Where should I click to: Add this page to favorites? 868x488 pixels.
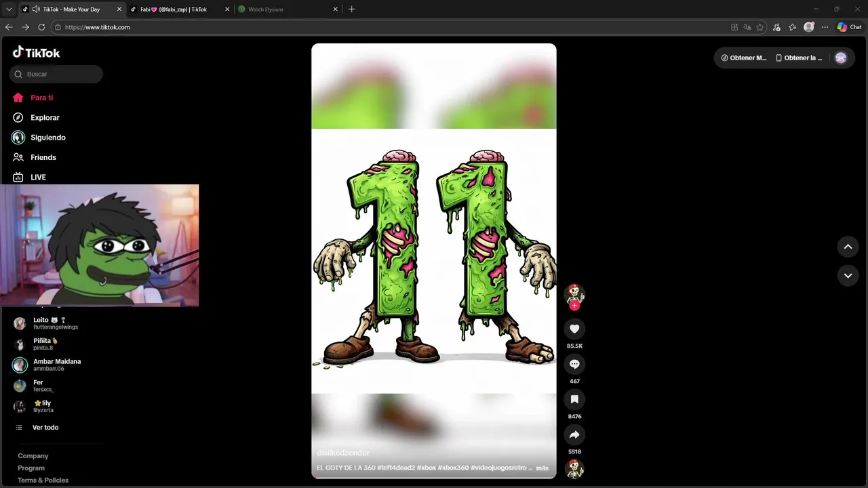[760, 27]
